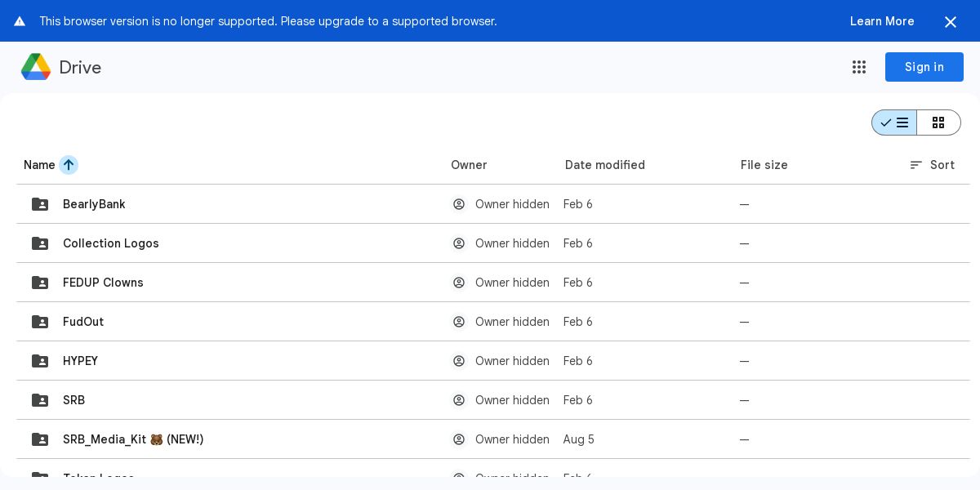
Task: Click the SRB_Media_Kit folder icon
Action: click(40, 439)
